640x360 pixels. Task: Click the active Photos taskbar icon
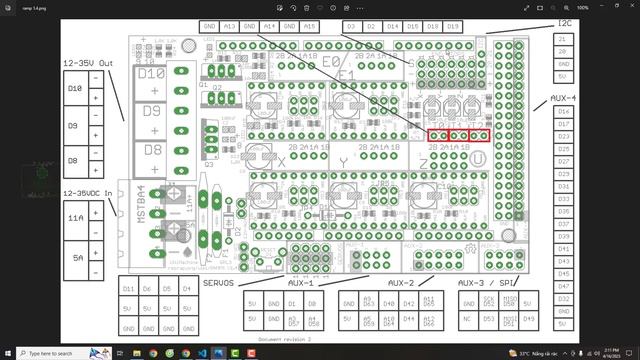pyautogui.click(x=219, y=353)
